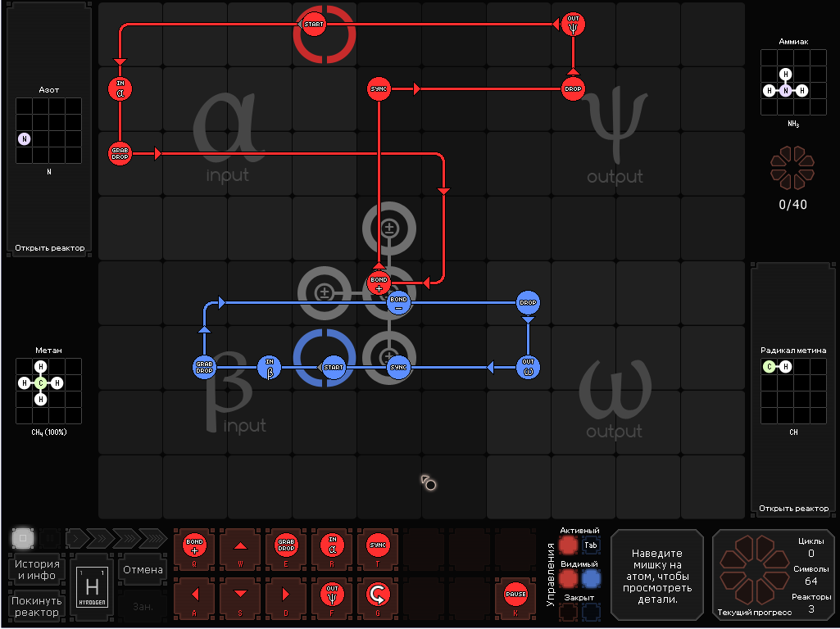This screenshot has height=629, width=840.
Task: Toggle red visibility under Видимый
Action: coord(569,579)
